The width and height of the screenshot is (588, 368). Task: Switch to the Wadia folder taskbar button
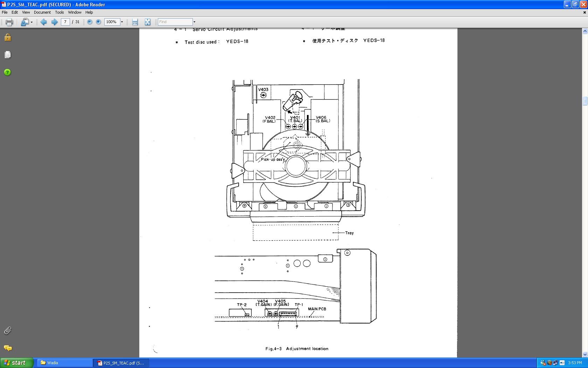point(65,363)
